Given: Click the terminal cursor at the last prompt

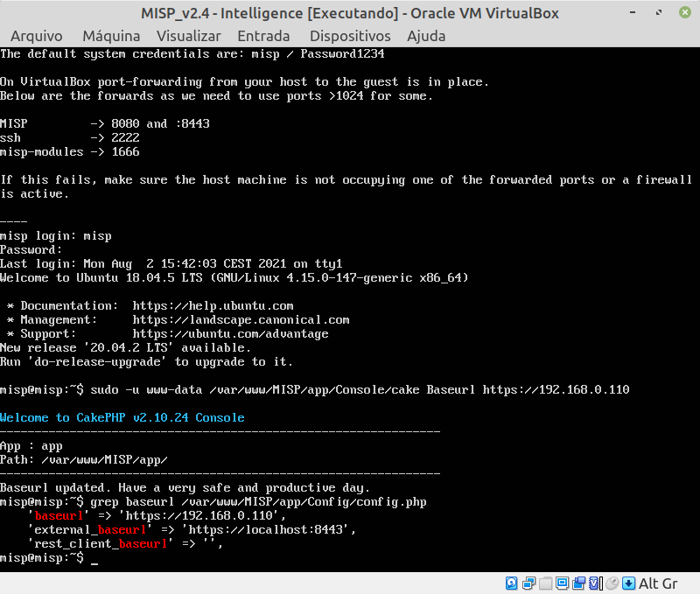Looking at the screenshot, I should 94,563.
